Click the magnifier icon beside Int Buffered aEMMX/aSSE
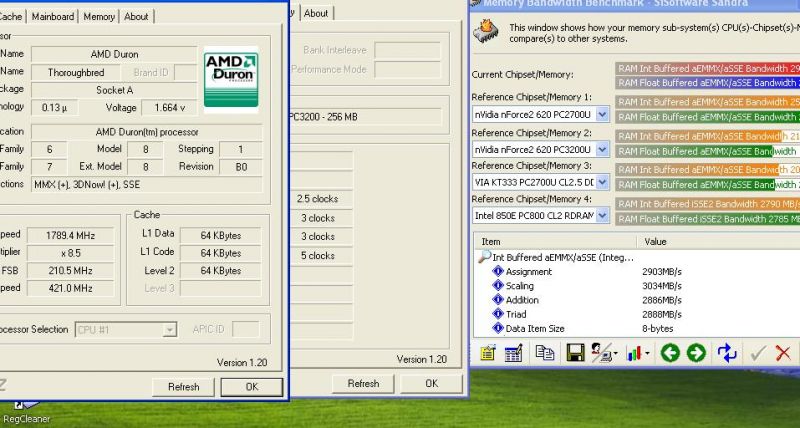The height and width of the screenshot is (428, 800). (484, 257)
